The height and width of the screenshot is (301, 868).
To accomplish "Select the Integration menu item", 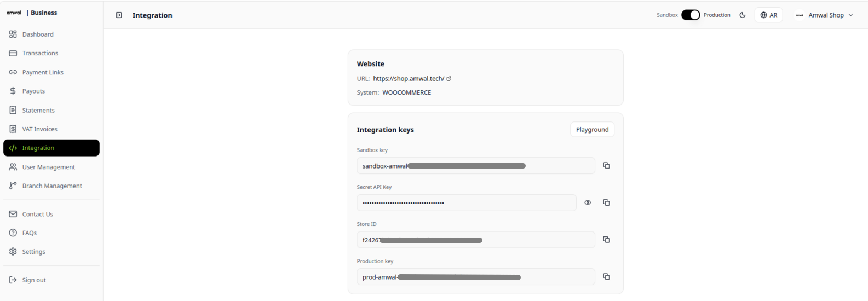I will (51, 148).
